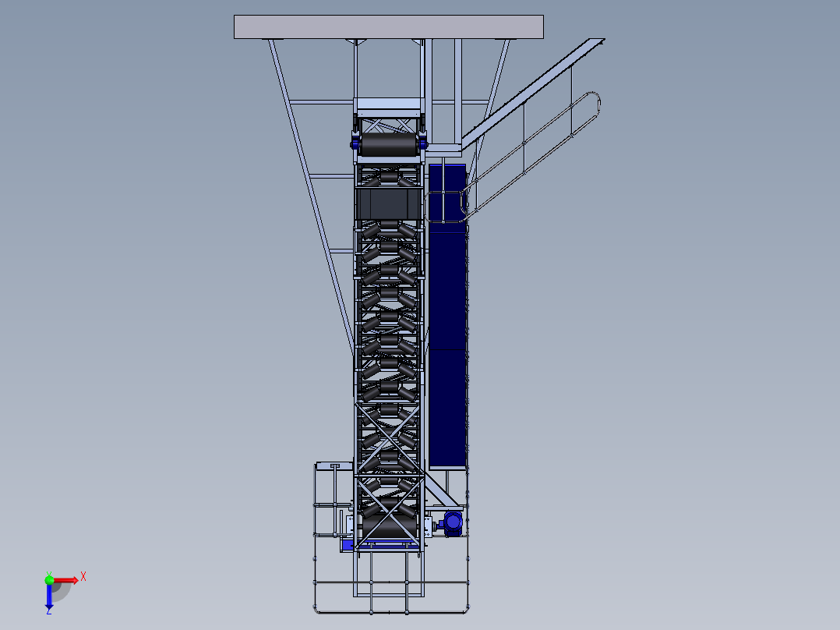Select the dark rectangular chute box below the head pulley
The height and width of the screenshot is (630, 840).
pyautogui.click(x=389, y=204)
